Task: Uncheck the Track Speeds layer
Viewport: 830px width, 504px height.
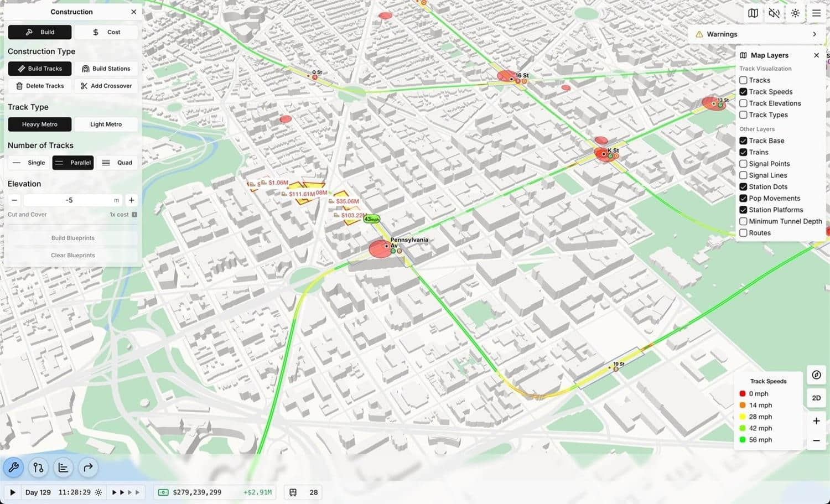Action: click(743, 92)
